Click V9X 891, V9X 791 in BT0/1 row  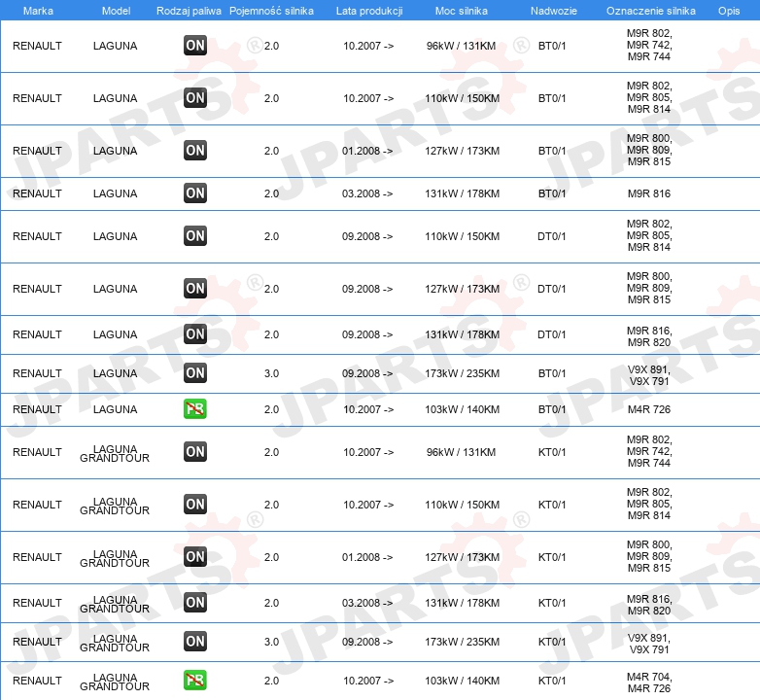pos(649,375)
